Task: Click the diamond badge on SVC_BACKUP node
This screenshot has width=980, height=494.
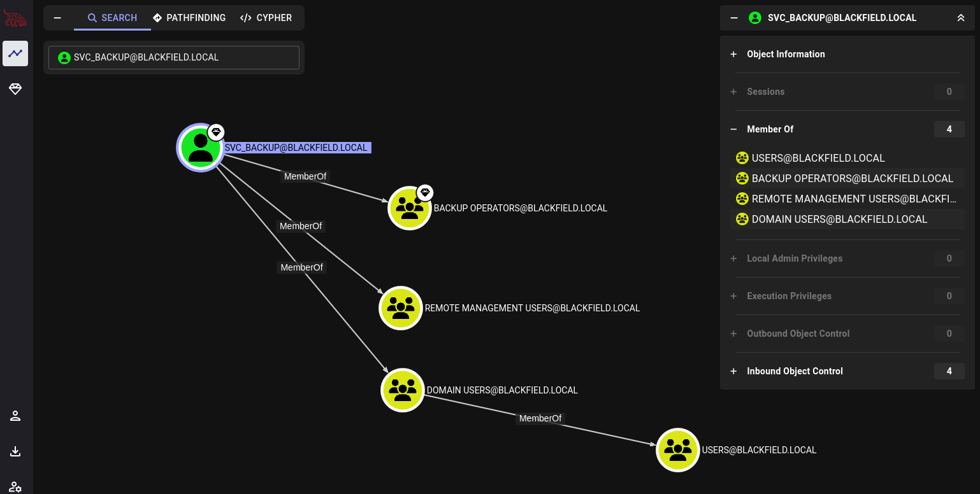Action: pos(217,132)
